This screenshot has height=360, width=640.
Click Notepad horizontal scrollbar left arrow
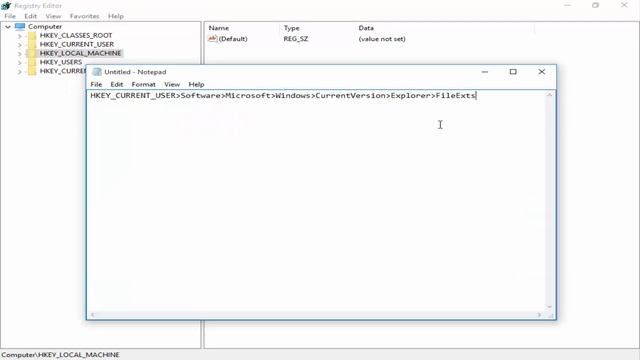click(93, 315)
